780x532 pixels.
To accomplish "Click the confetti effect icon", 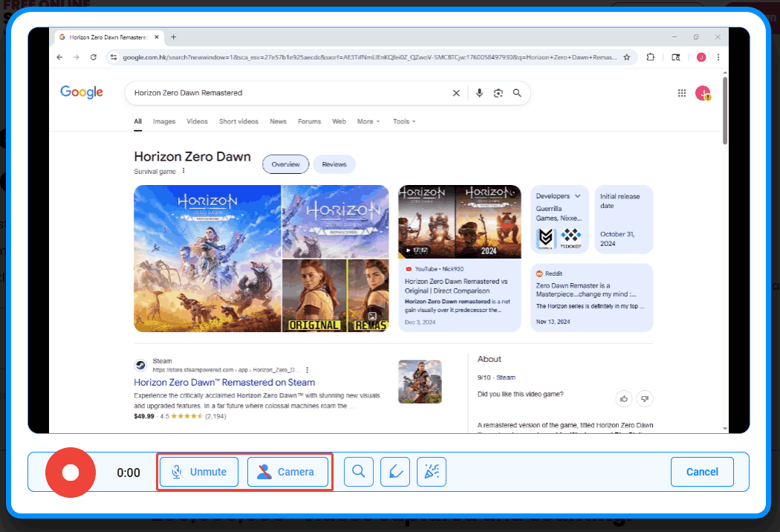I will point(432,472).
